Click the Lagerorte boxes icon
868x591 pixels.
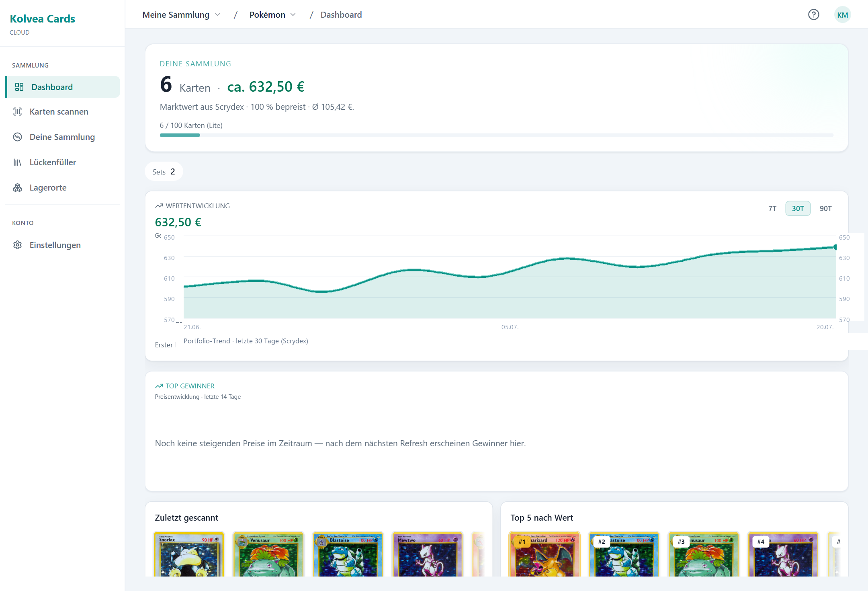tap(17, 188)
